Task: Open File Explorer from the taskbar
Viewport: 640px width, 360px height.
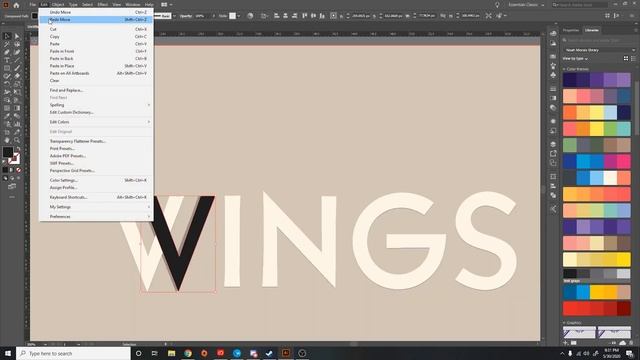Action: (x=171, y=353)
